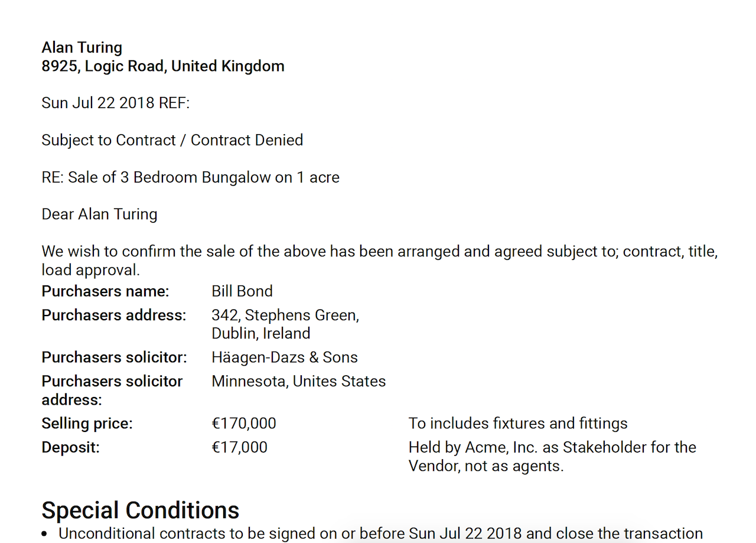Click the Dear Alan Turing salutation

tap(99, 214)
